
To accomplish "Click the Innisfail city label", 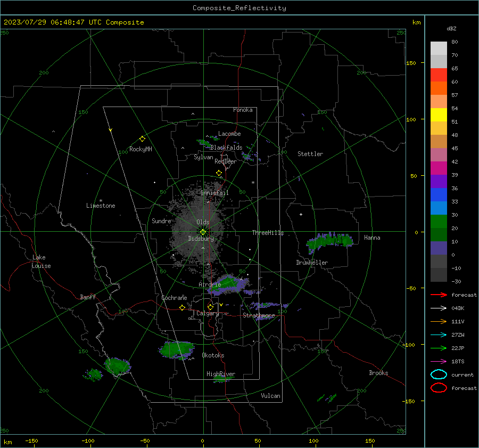I will click(214, 193).
